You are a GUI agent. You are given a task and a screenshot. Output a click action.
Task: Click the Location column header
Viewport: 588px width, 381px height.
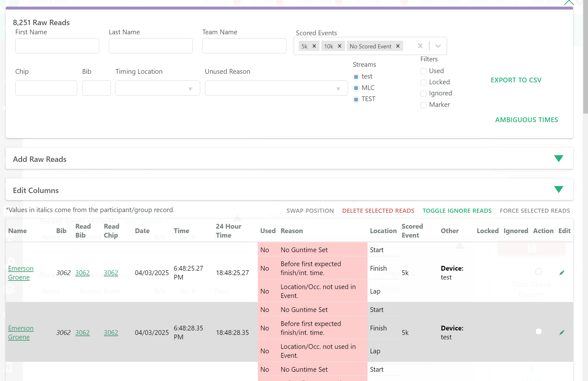tap(383, 231)
